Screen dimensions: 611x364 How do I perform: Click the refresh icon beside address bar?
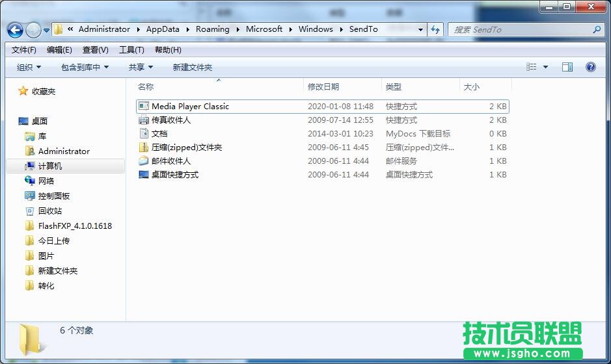pos(436,29)
